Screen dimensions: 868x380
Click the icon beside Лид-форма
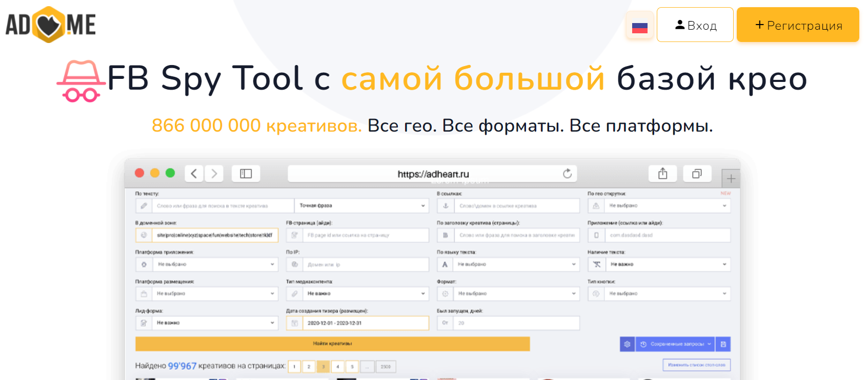tap(144, 323)
